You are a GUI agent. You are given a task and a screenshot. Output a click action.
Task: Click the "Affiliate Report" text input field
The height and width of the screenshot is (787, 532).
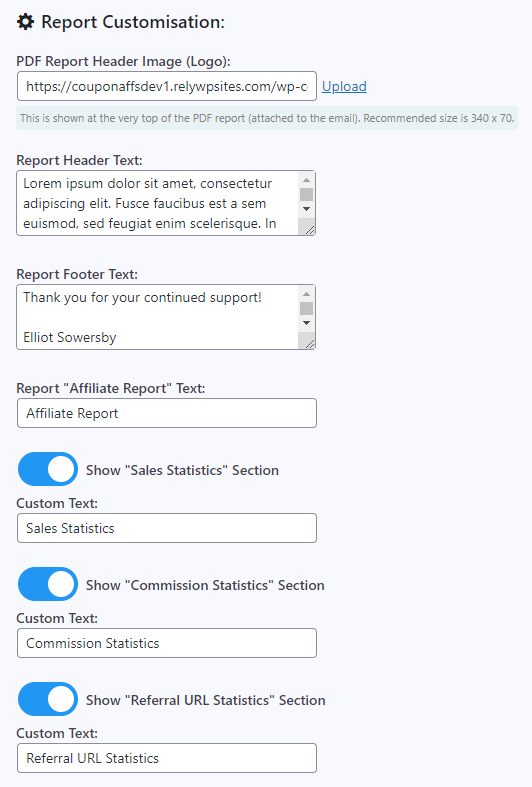(167, 413)
